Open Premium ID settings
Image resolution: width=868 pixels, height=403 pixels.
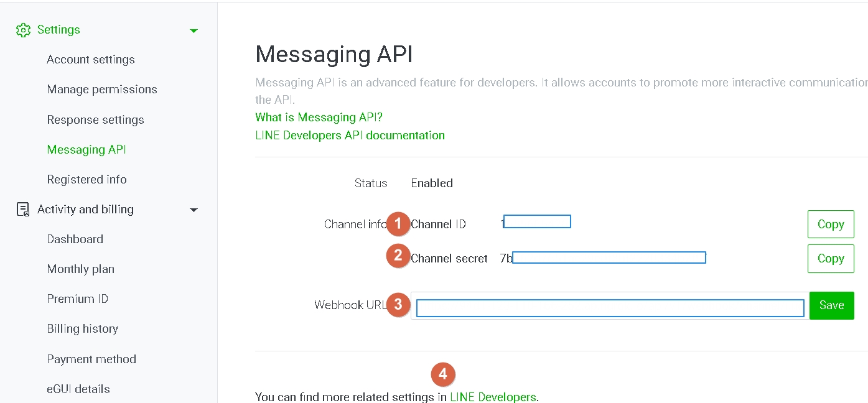pos(77,299)
